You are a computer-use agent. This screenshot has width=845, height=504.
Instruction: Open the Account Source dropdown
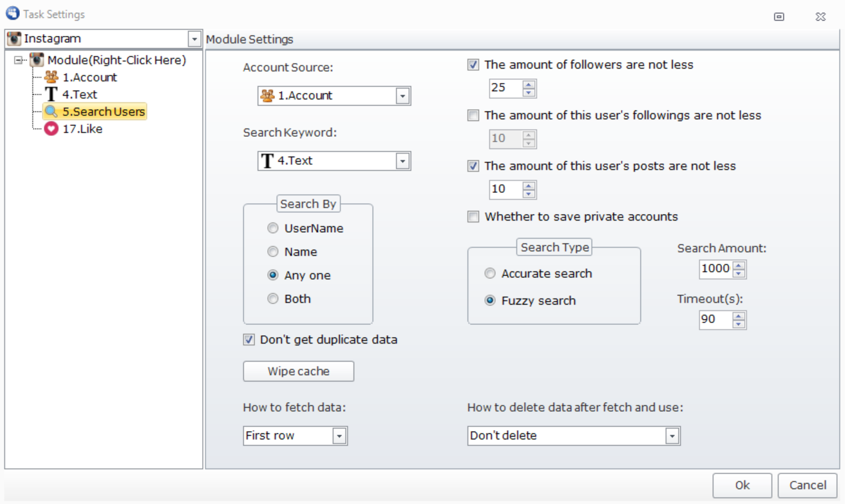pos(403,96)
